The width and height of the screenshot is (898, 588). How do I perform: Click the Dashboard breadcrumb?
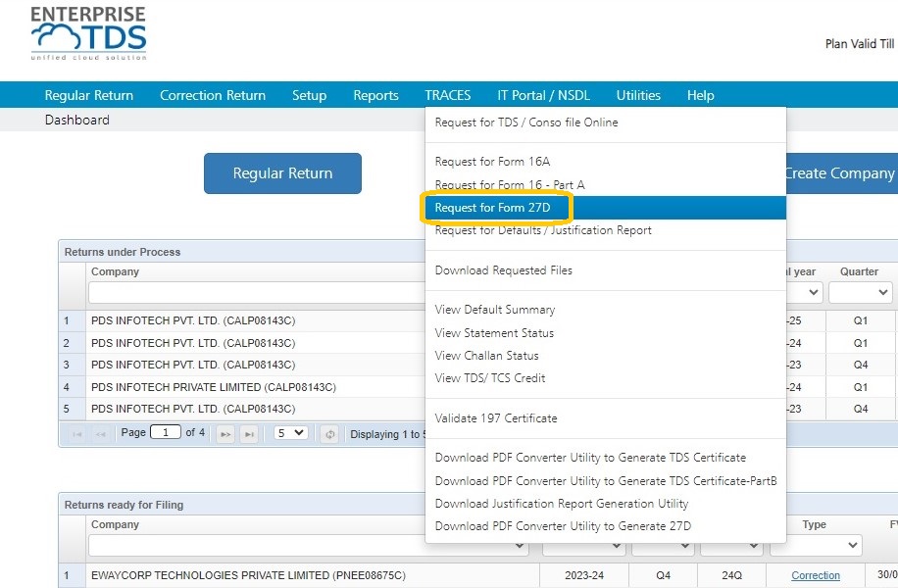[77, 120]
